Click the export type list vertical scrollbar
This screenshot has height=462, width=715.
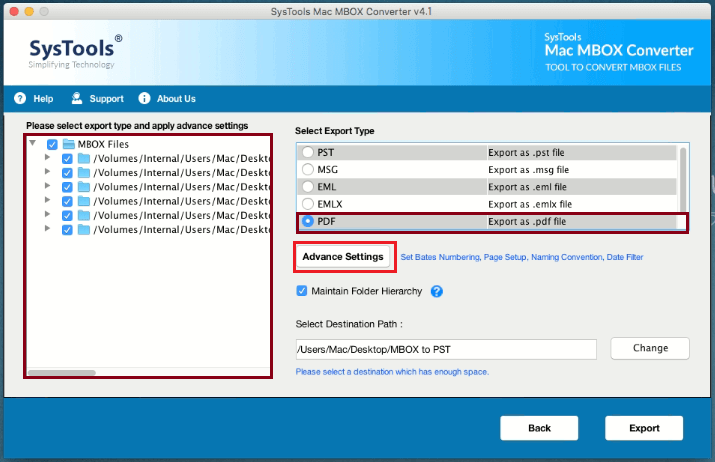pyautogui.click(x=683, y=179)
